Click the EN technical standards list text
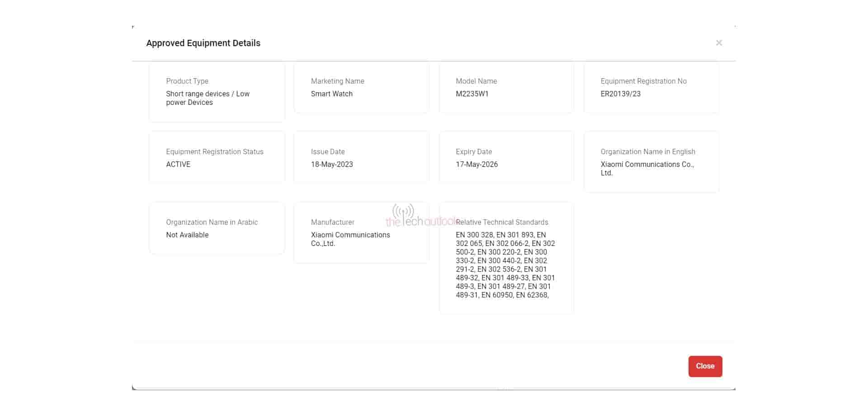Viewport: 868px width, 416px height. click(x=505, y=265)
